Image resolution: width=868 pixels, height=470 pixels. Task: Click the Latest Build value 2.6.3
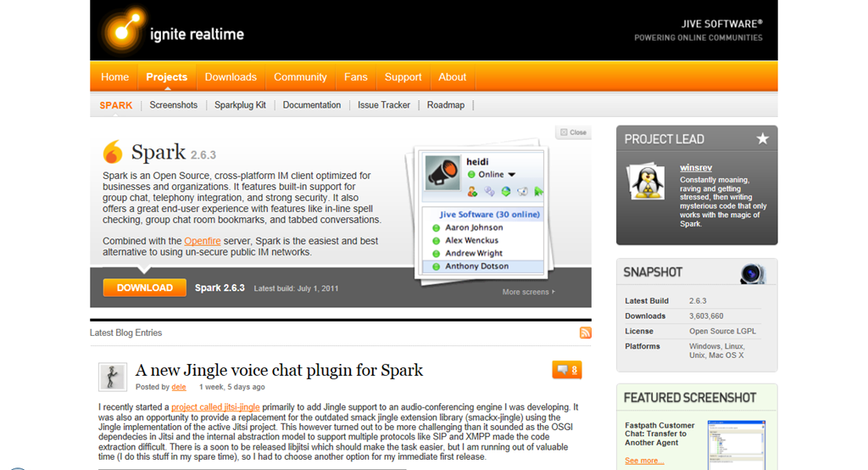click(x=698, y=301)
